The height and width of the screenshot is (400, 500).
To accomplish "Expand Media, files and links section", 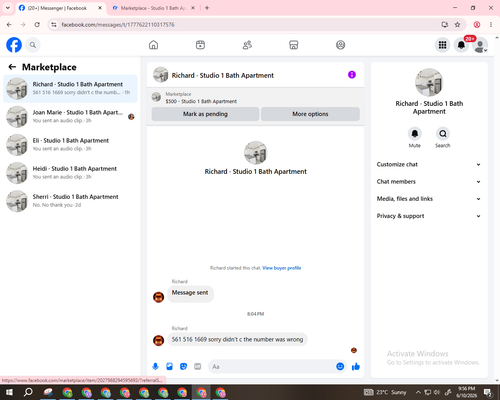I will tap(429, 199).
